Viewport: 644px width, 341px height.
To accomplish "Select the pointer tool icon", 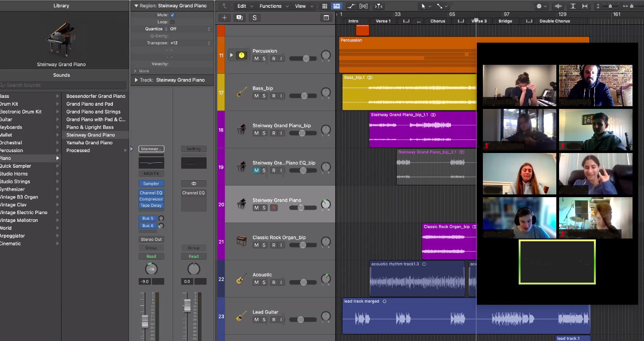I will [x=423, y=6].
